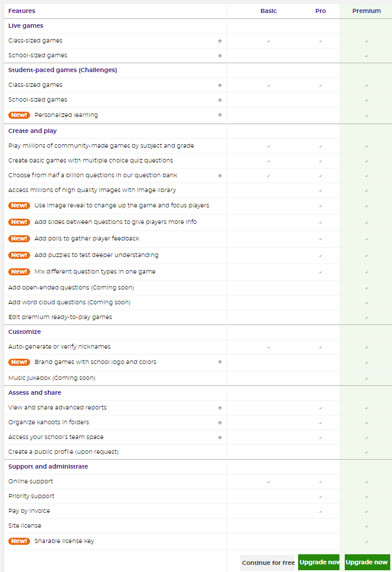Click Create basic games with multiple choice text
This screenshot has height=572, width=392.
coord(91,161)
